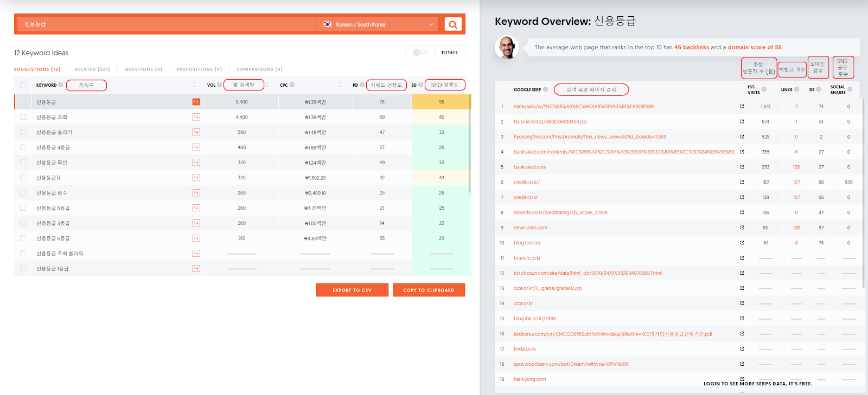Click the COPY TO CLIPBOARD button
This screenshot has width=868, height=395.
tap(429, 290)
